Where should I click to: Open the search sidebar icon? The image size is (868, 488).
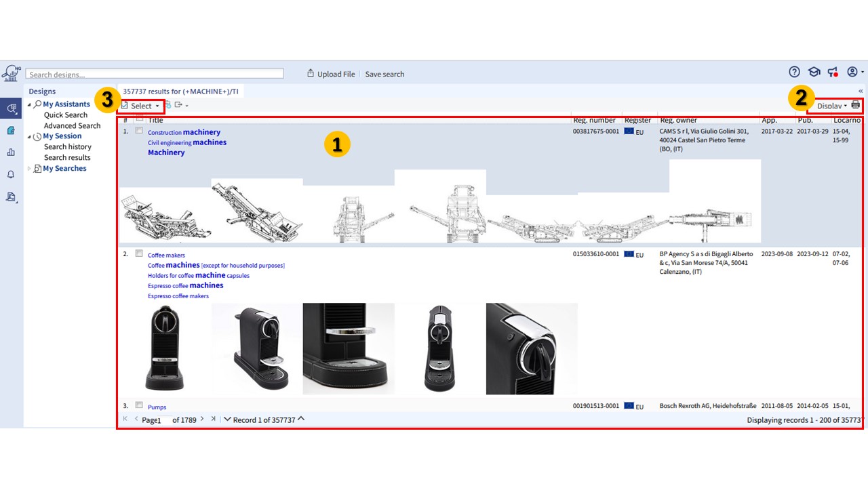[x=11, y=108]
